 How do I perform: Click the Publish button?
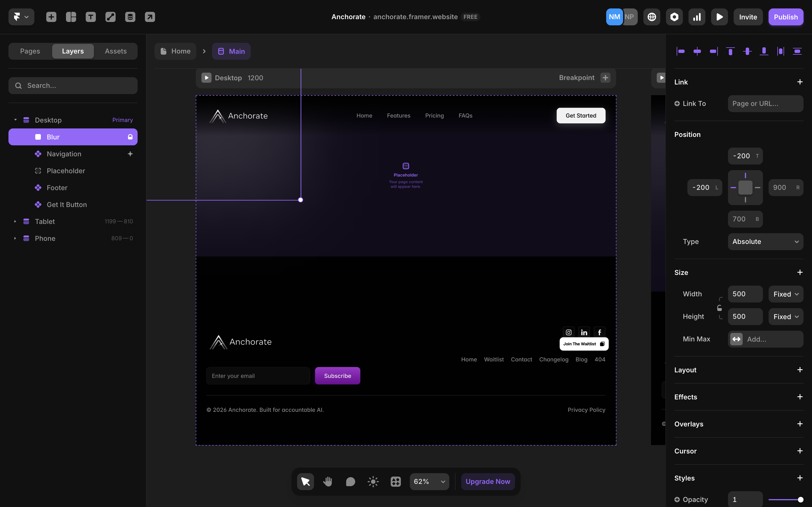click(785, 17)
